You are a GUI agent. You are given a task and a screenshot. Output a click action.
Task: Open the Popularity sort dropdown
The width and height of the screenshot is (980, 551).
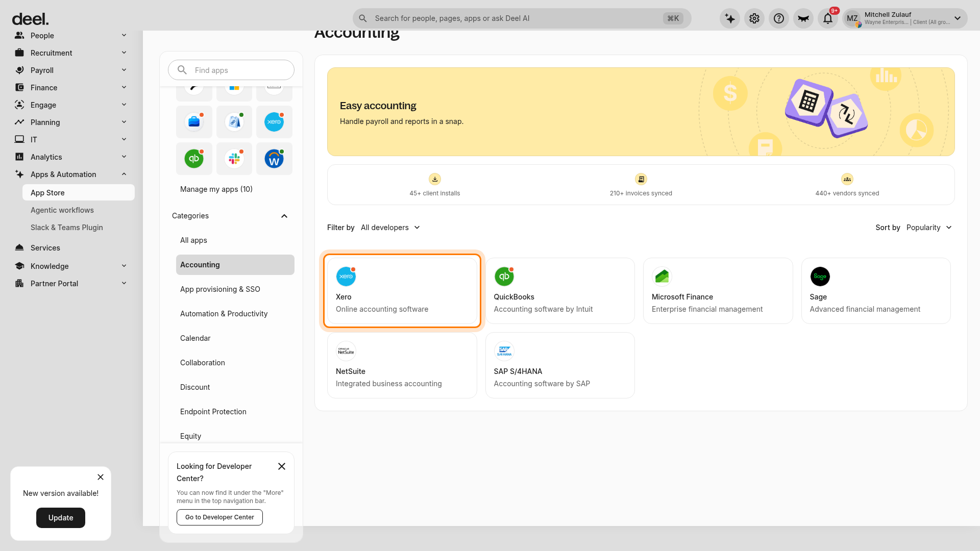pyautogui.click(x=929, y=228)
